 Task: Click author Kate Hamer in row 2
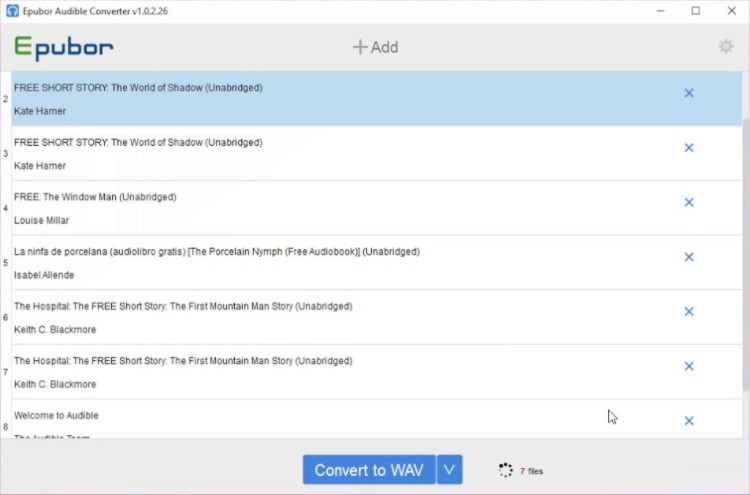[x=40, y=111]
